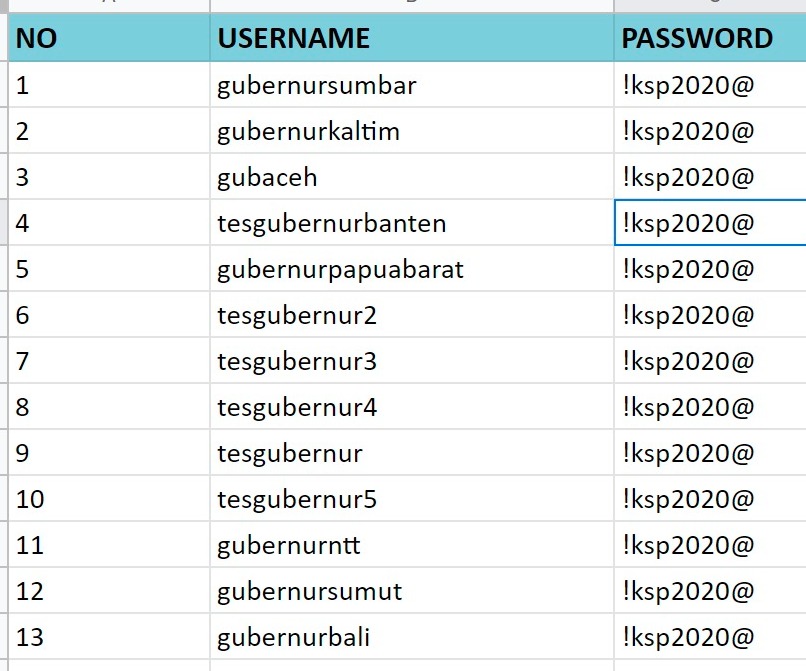The width and height of the screenshot is (806, 671).
Task: Click the number 9 cell in NO column
Action: point(109,453)
